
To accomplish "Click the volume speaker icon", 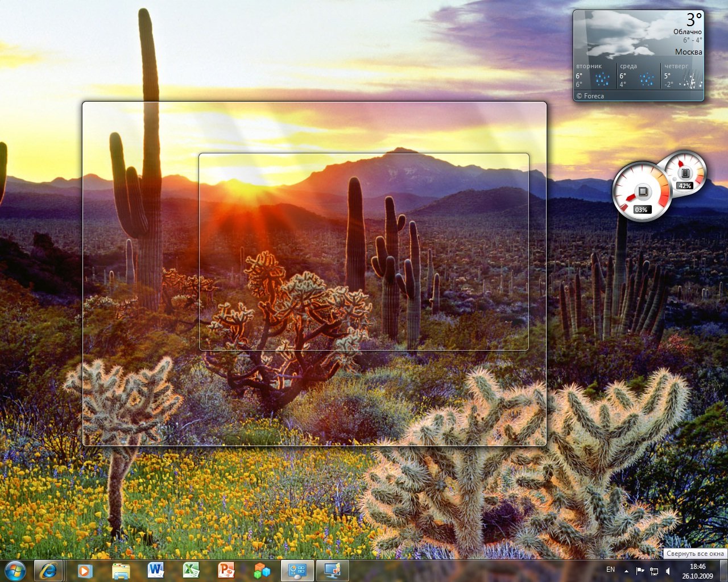I will [668, 570].
